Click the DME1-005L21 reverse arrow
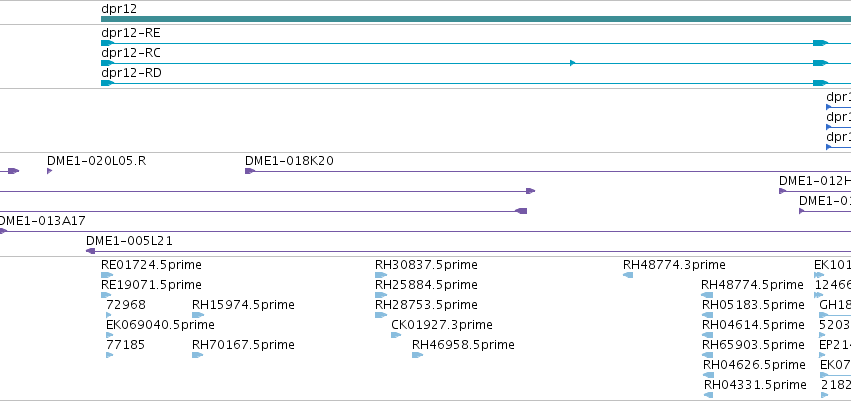This screenshot has height=401, width=851. tap(91, 251)
